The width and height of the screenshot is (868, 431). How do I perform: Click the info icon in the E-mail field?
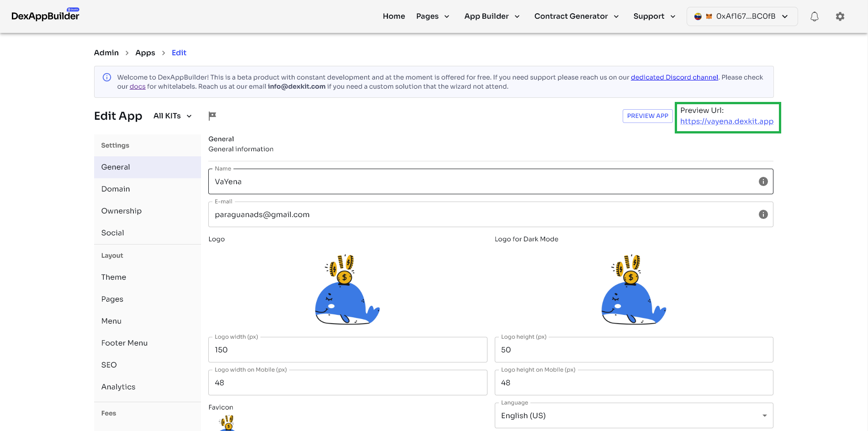[x=763, y=214]
